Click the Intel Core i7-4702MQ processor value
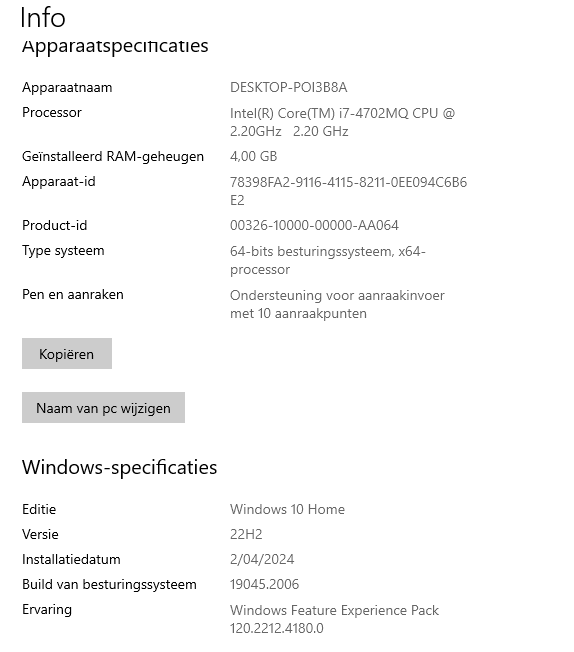 pos(342,122)
